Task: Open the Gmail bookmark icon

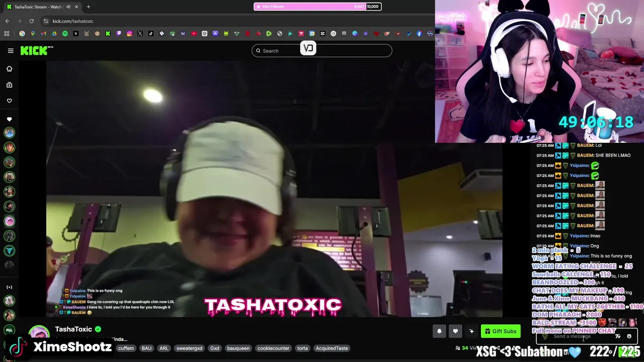Action: coord(43,34)
